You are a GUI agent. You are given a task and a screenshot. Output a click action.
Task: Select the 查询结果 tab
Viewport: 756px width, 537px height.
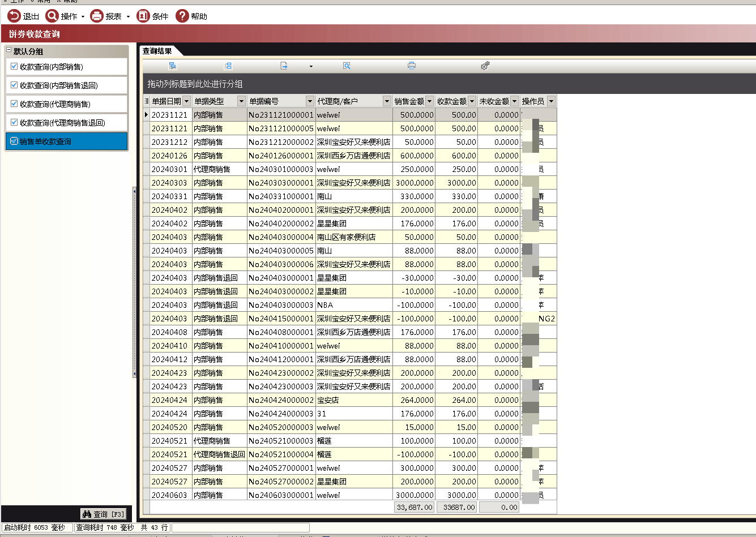[157, 51]
